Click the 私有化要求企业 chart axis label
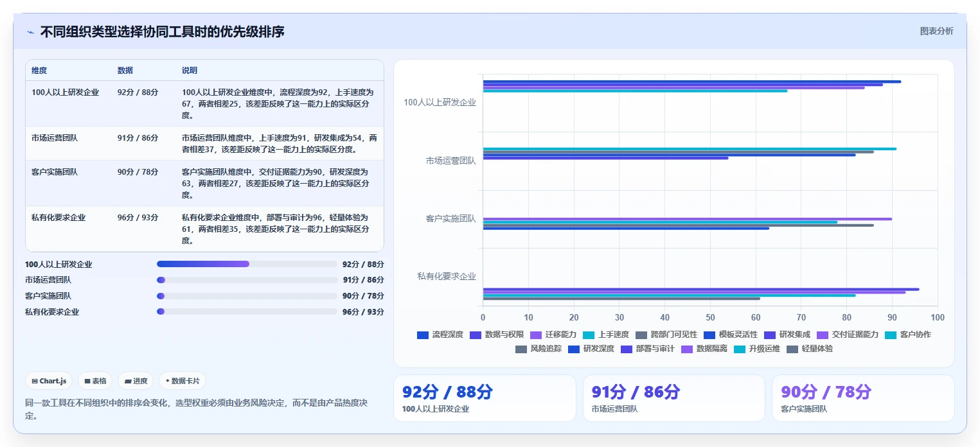This screenshot has width=980, height=447. (447, 276)
